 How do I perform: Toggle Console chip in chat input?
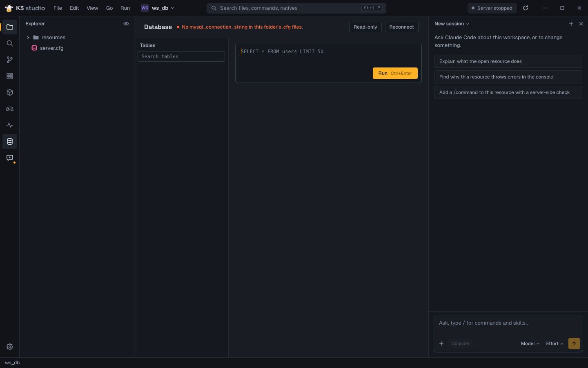460,343
